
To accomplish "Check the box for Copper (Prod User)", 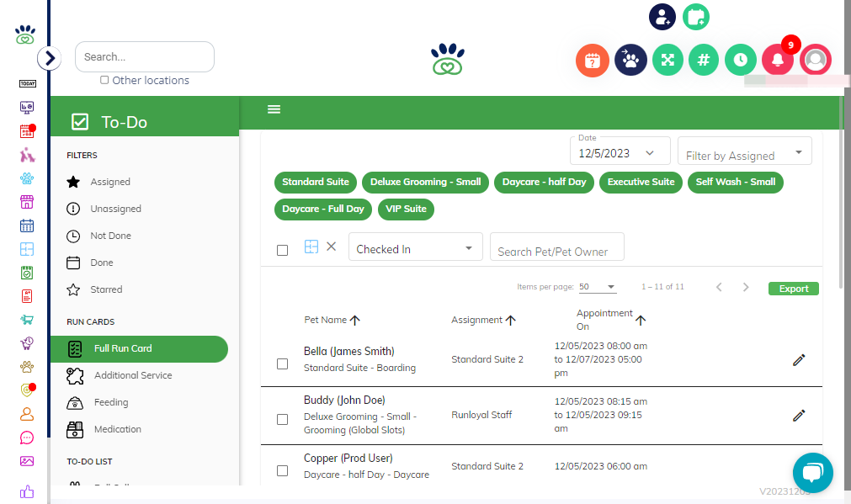I will click(x=282, y=471).
